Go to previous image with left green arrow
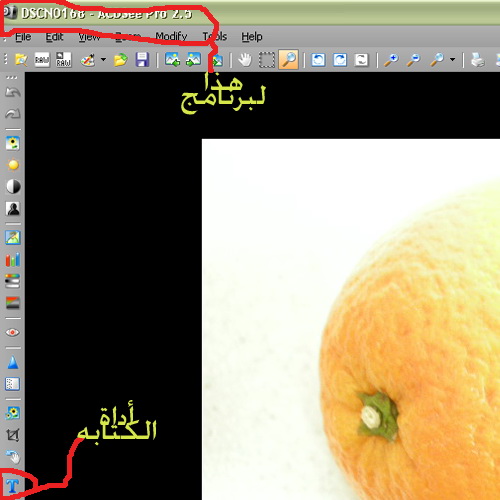Image resolution: width=500 pixels, height=500 pixels. [x=172, y=60]
